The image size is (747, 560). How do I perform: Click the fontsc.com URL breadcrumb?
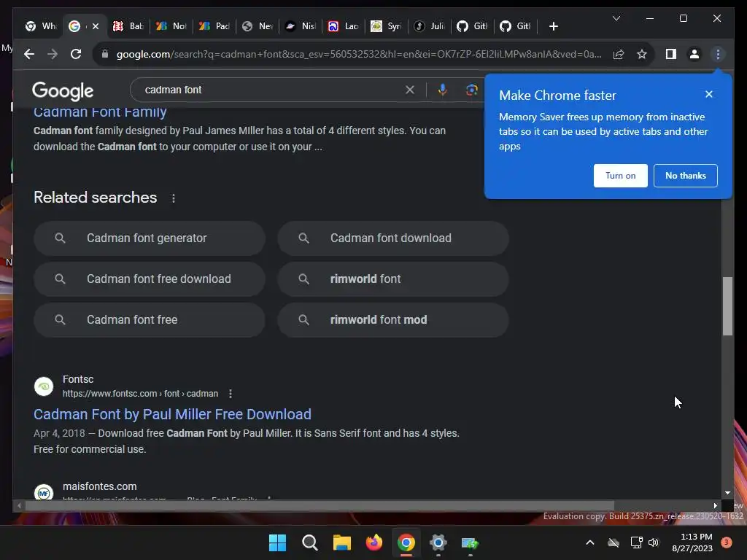140,394
